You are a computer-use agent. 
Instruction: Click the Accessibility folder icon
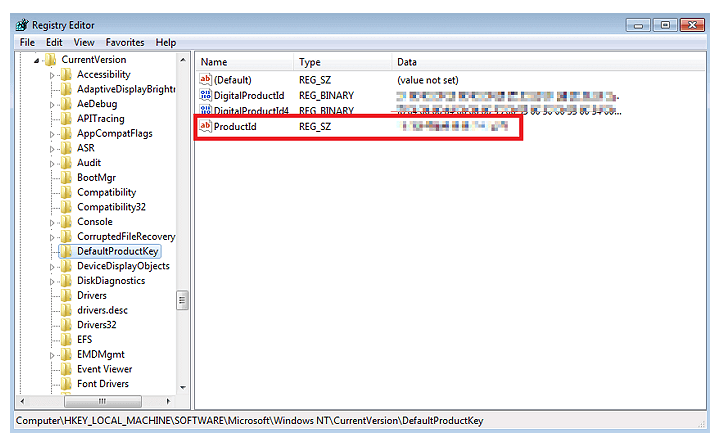coord(67,74)
